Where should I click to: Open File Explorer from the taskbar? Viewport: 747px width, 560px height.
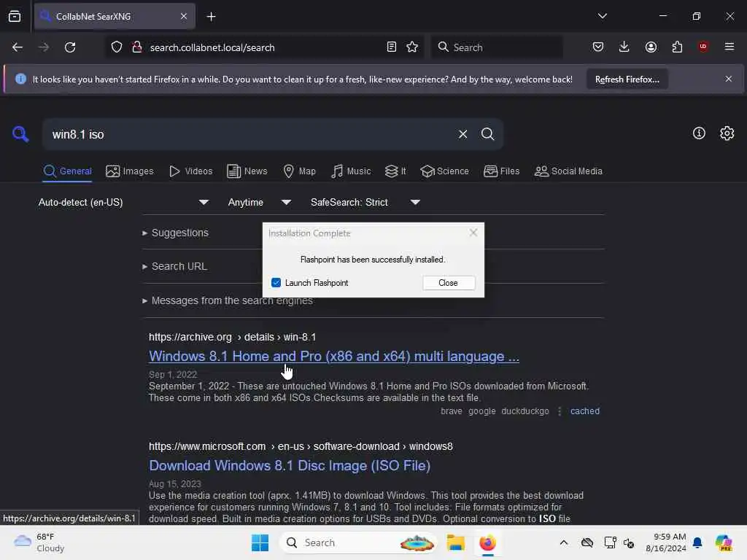point(455,542)
